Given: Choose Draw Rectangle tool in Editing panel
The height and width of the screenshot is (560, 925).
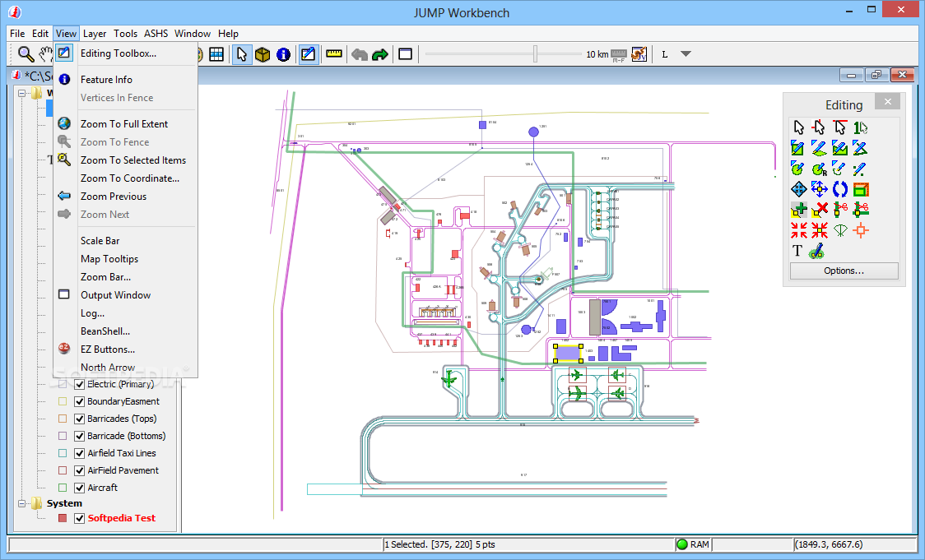Looking at the screenshot, I should tap(797, 148).
